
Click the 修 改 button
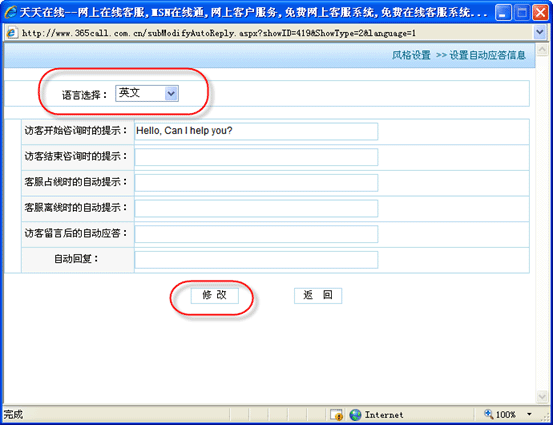[x=214, y=295]
